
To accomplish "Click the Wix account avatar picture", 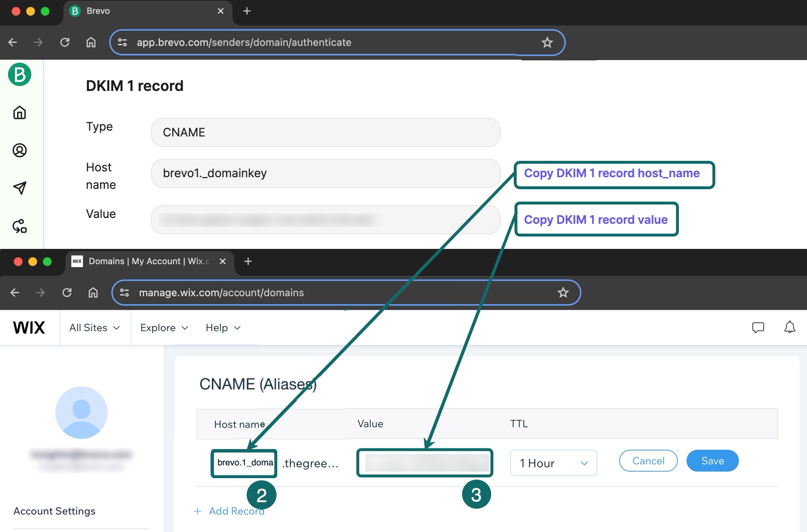I will tap(82, 412).
